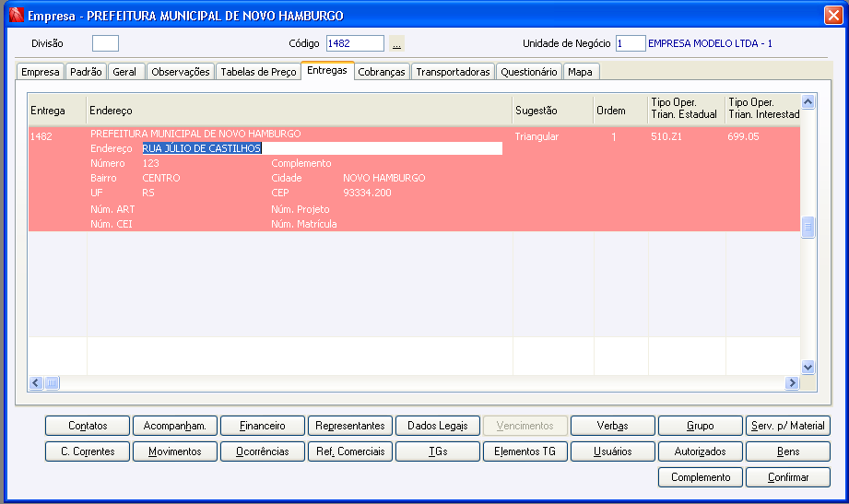The image size is (849, 504).
Task: Open the Observações tab
Action: coord(181,72)
